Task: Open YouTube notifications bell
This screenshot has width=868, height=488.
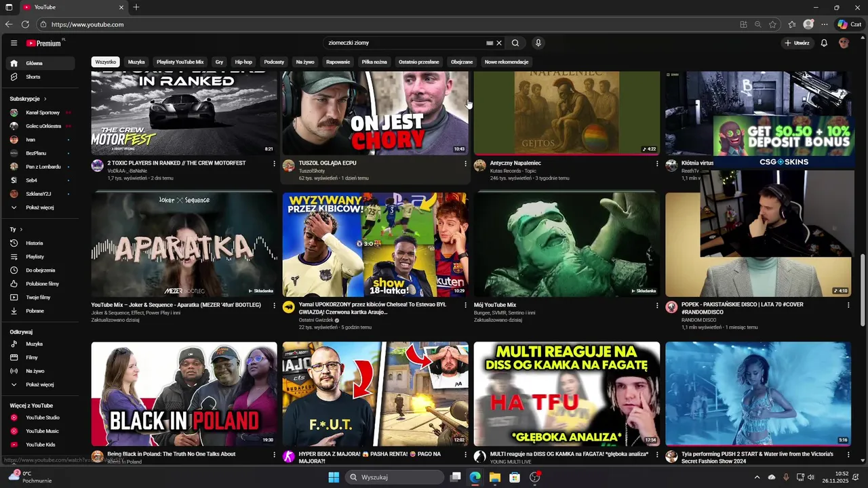Action: [824, 43]
